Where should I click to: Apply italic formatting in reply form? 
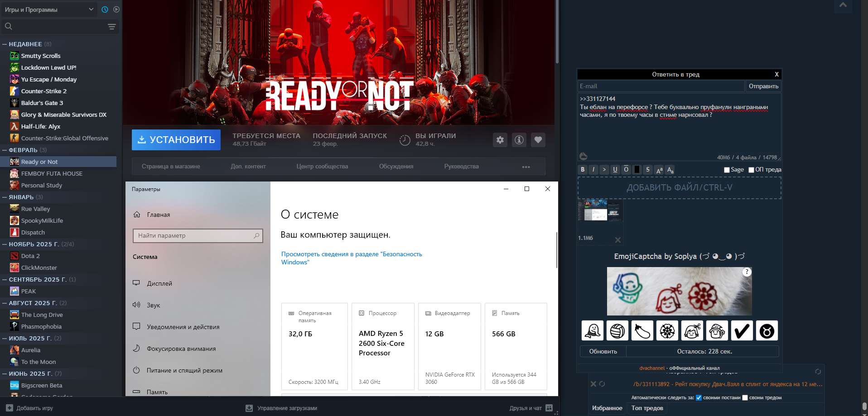tap(593, 169)
